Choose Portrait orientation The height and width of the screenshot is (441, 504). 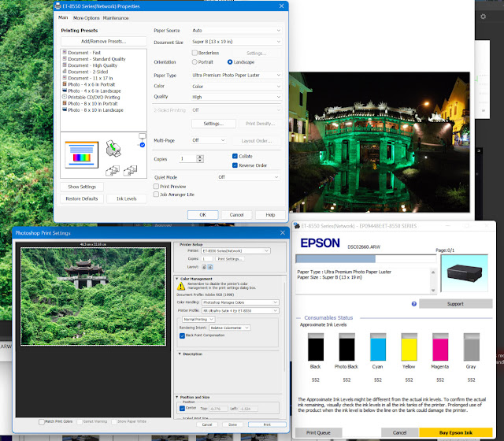click(195, 62)
